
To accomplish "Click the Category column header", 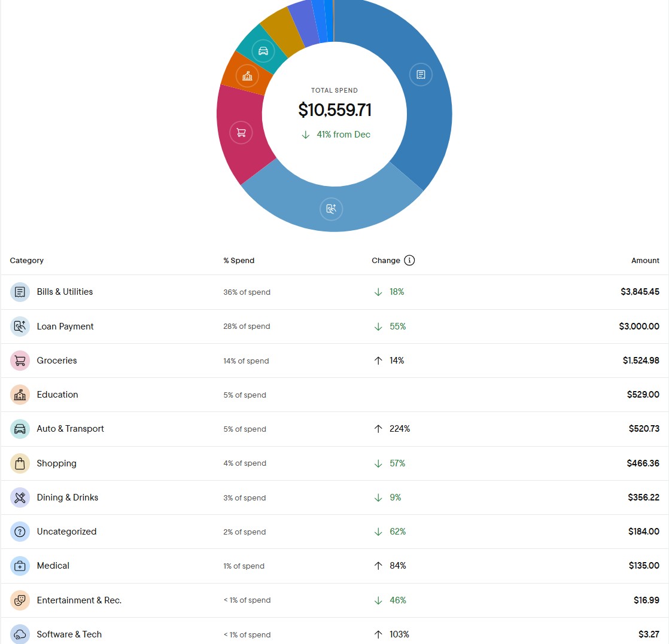I will pyautogui.click(x=26, y=261).
